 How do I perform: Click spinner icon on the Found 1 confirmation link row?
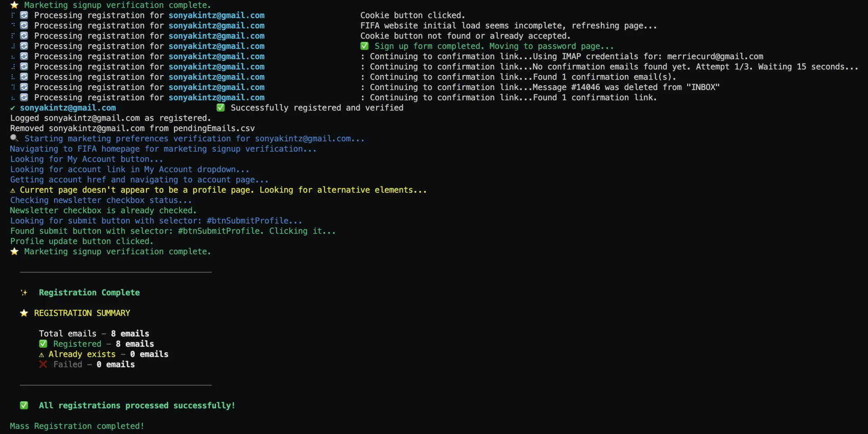pyautogui.click(x=24, y=97)
